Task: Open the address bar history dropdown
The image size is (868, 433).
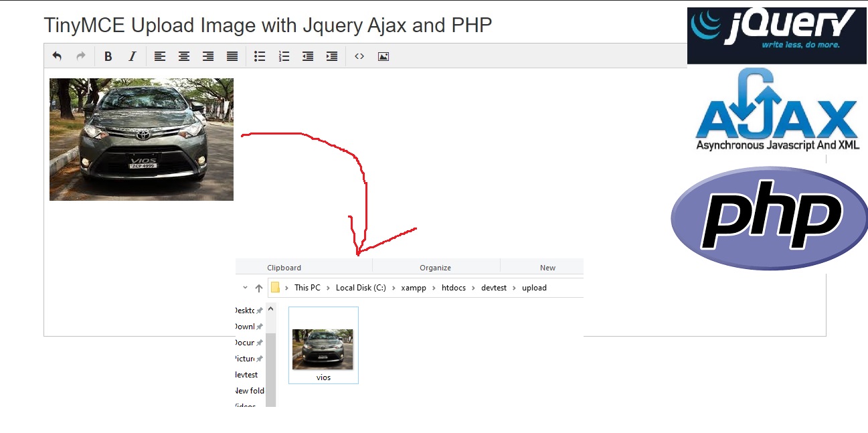Action: click(x=245, y=288)
